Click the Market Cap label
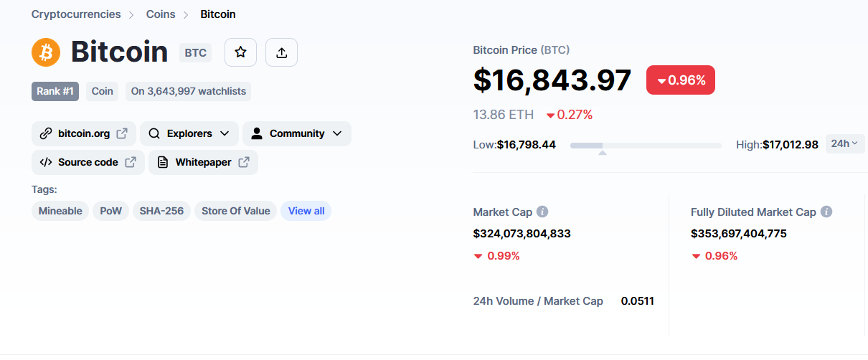The image size is (868, 360). [503, 212]
